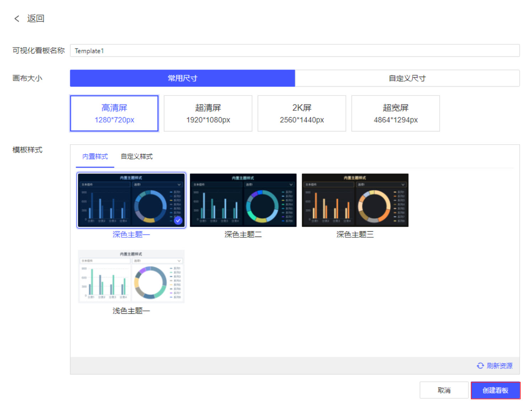The width and height of the screenshot is (532, 411).
Task: Focus the dashboard name input field
Action: (295, 51)
